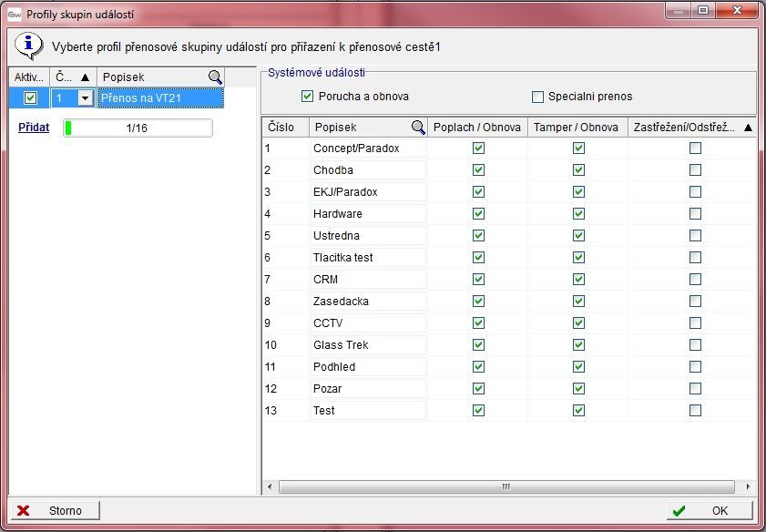Enable the Specialni prenos checkbox
This screenshot has height=532, width=766.
point(537,97)
